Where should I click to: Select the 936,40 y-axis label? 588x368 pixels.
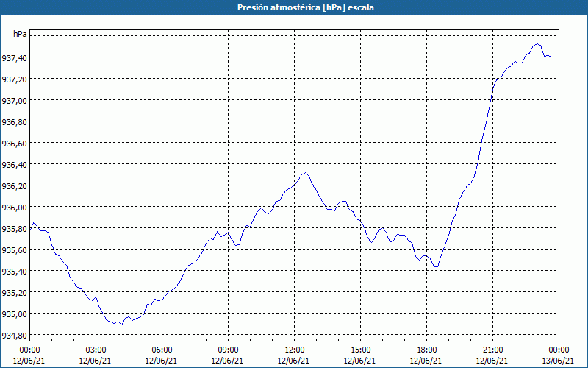coord(13,165)
